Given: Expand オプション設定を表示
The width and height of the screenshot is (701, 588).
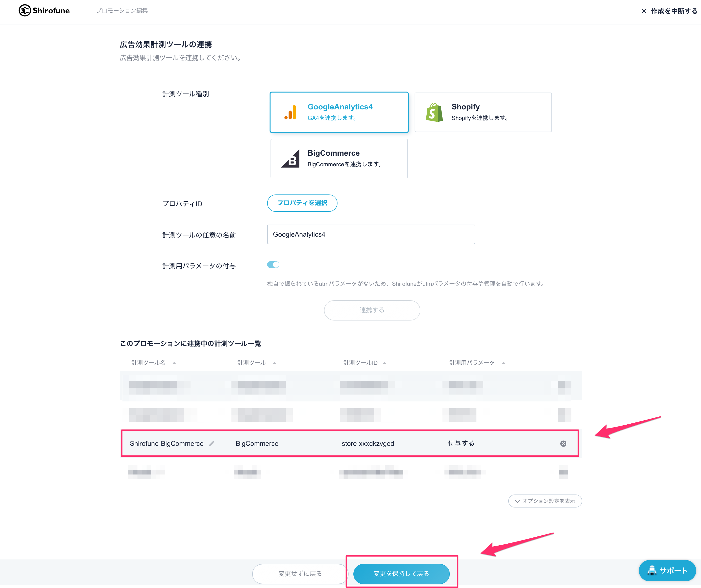Looking at the screenshot, I should point(545,501).
